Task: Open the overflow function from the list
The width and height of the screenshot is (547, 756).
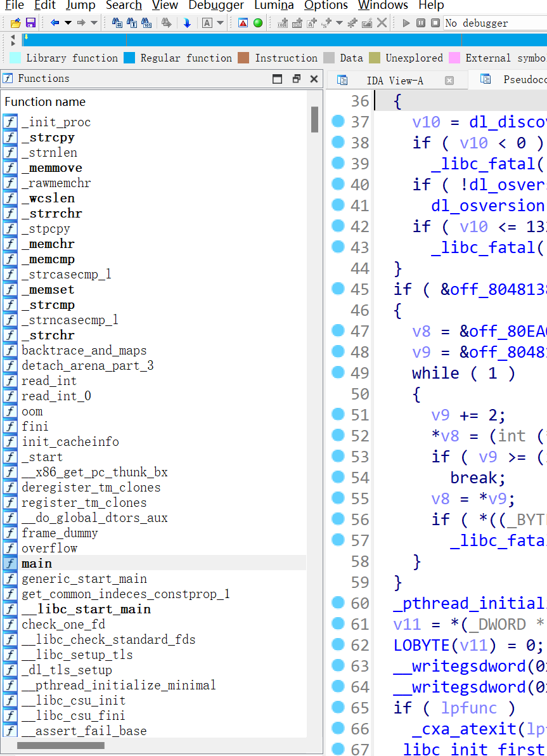Action: tap(49, 548)
